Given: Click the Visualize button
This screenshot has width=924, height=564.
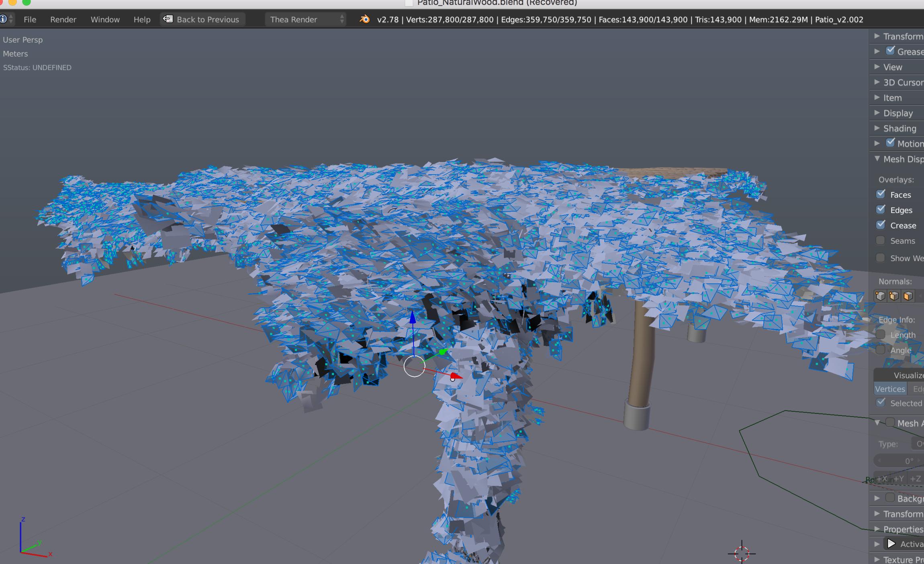Looking at the screenshot, I should 899,375.
